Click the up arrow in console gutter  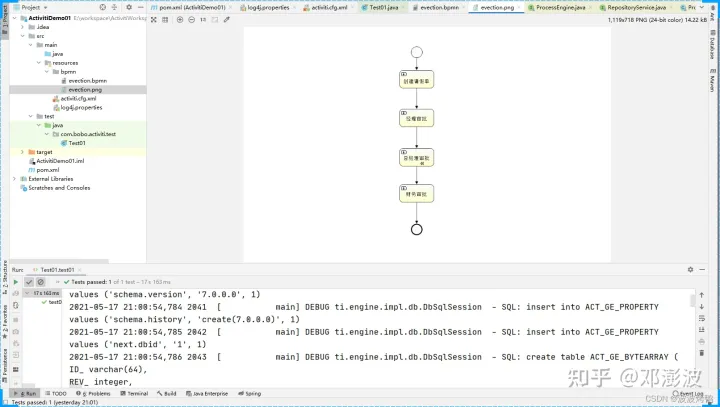tap(702, 295)
